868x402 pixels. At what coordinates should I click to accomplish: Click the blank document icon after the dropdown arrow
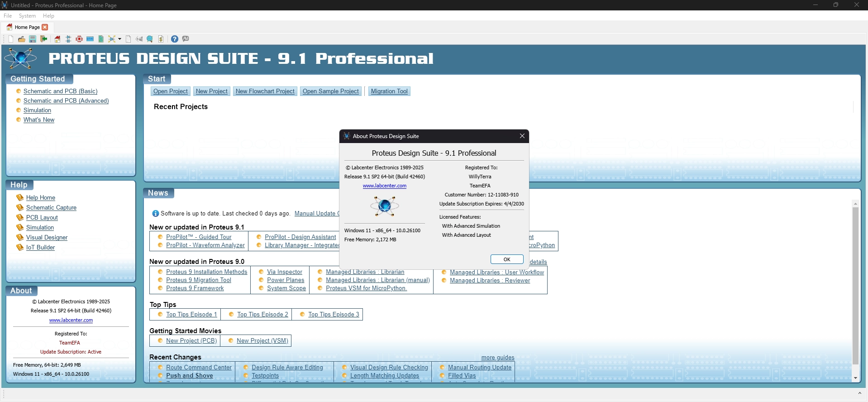click(129, 39)
